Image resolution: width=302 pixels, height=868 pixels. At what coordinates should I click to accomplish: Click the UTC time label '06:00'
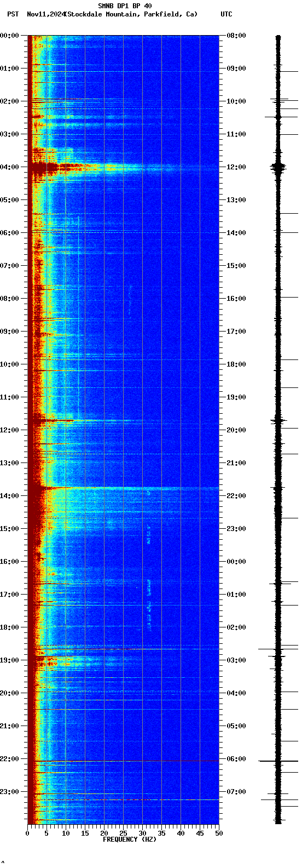tap(236, 759)
